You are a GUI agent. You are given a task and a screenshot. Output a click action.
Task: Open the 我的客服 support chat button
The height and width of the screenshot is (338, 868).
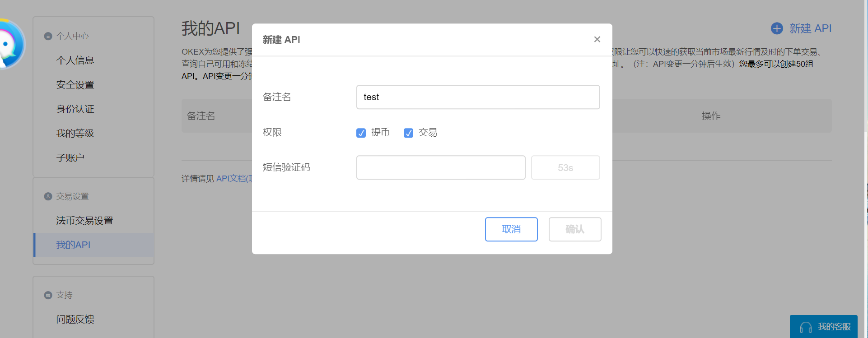click(824, 326)
